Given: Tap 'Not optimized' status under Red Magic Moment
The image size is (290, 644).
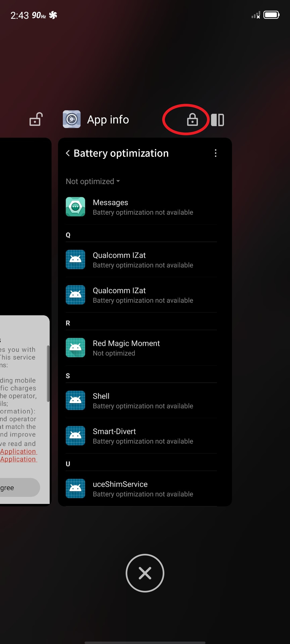Looking at the screenshot, I should point(114,353).
